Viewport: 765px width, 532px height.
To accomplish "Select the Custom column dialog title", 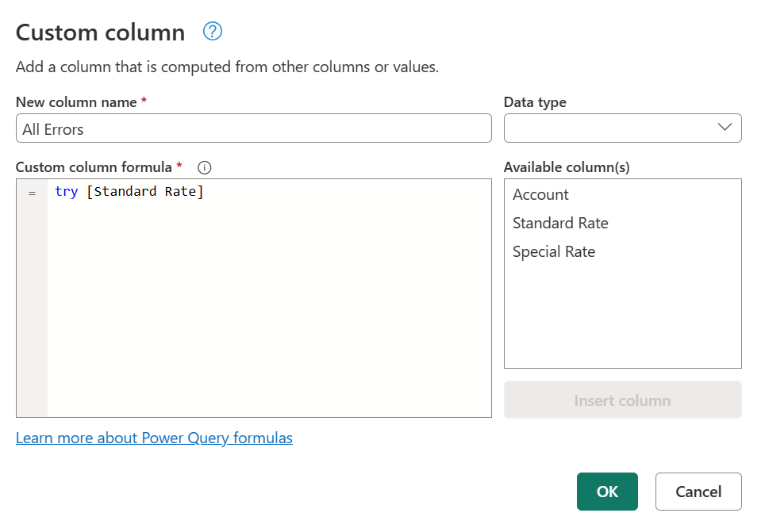I will tap(100, 33).
